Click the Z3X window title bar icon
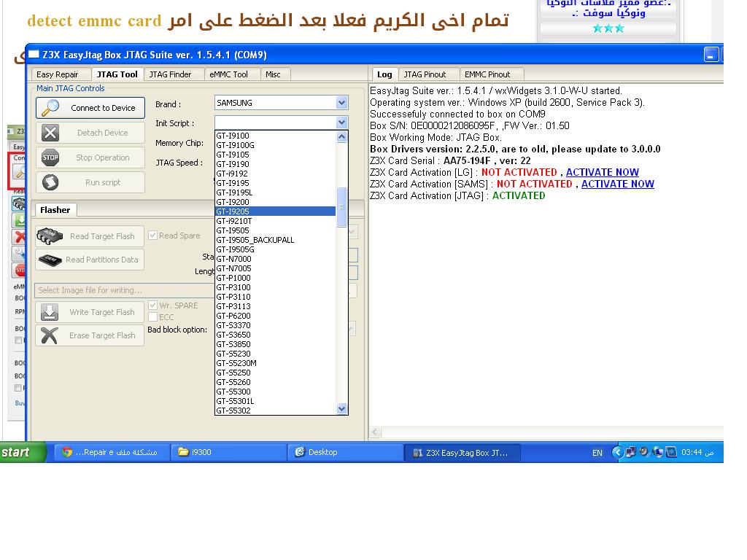747x560 pixels. [x=34, y=54]
